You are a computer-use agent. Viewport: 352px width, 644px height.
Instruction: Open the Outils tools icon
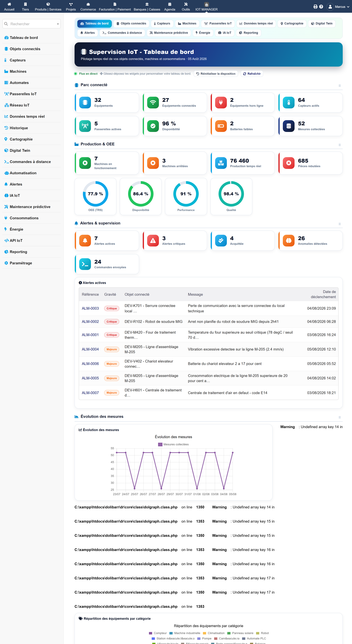186,4
